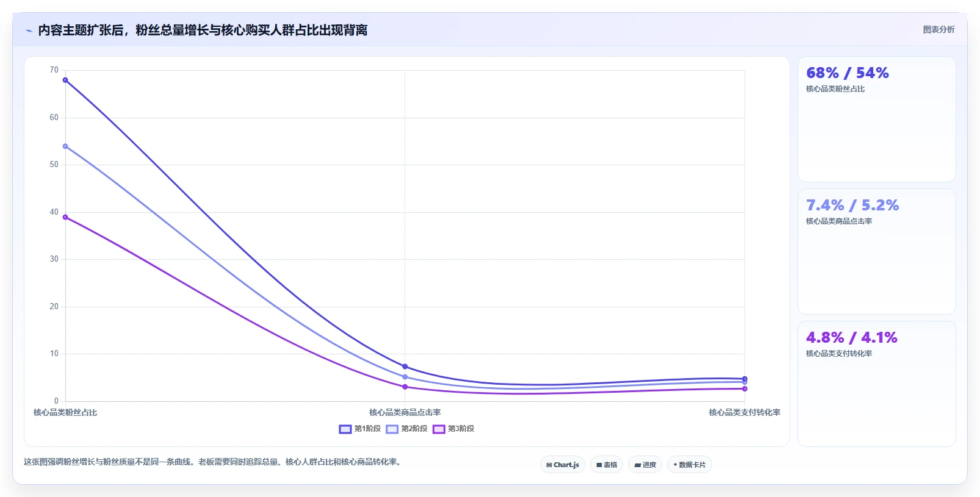
Task: Click the 核心品类支付转化率 caption in stat card
Action: [x=839, y=354]
